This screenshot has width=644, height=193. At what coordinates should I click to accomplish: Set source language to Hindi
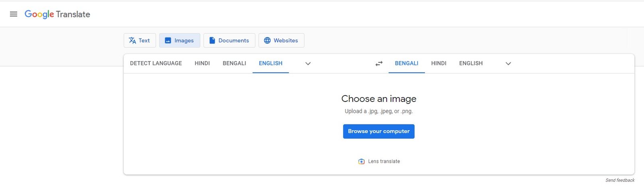pyautogui.click(x=202, y=63)
